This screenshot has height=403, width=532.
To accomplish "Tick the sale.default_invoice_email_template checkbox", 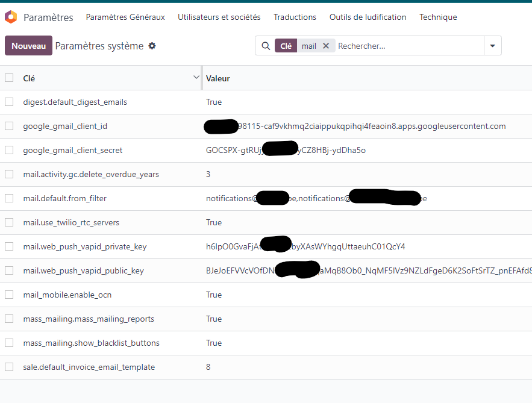I will coord(9,367).
